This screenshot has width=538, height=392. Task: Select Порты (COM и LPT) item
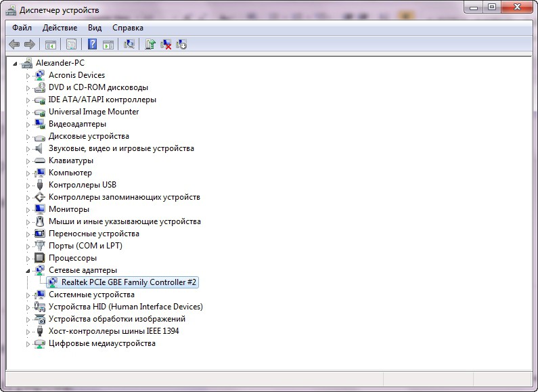[x=85, y=246]
